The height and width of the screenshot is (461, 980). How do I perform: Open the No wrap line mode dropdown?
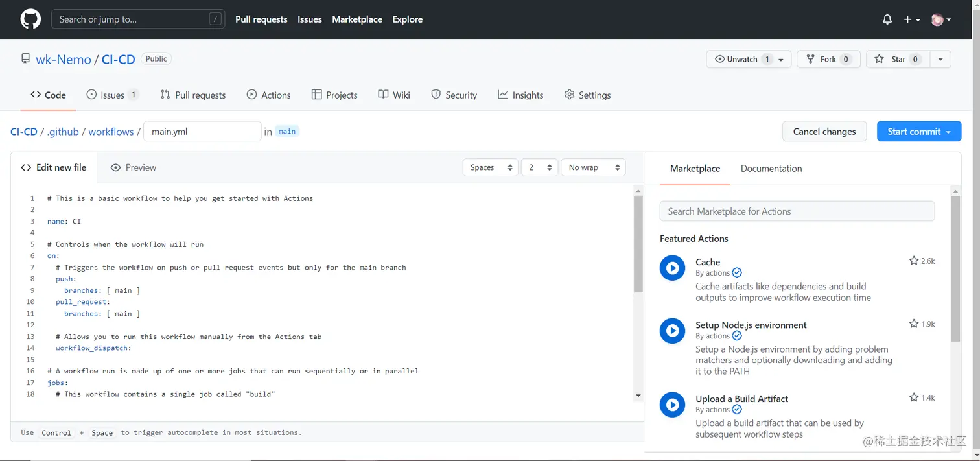pyautogui.click(x=593, y=167)
